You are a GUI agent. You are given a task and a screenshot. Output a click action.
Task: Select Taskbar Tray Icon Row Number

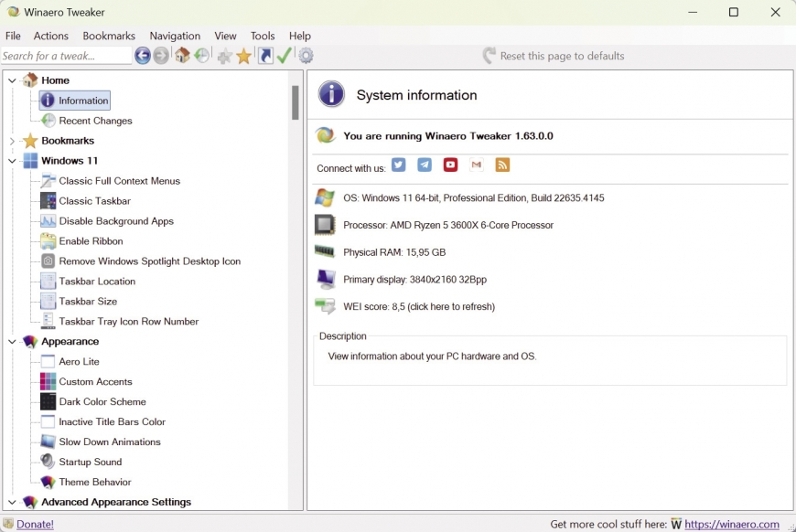[128, 322]
